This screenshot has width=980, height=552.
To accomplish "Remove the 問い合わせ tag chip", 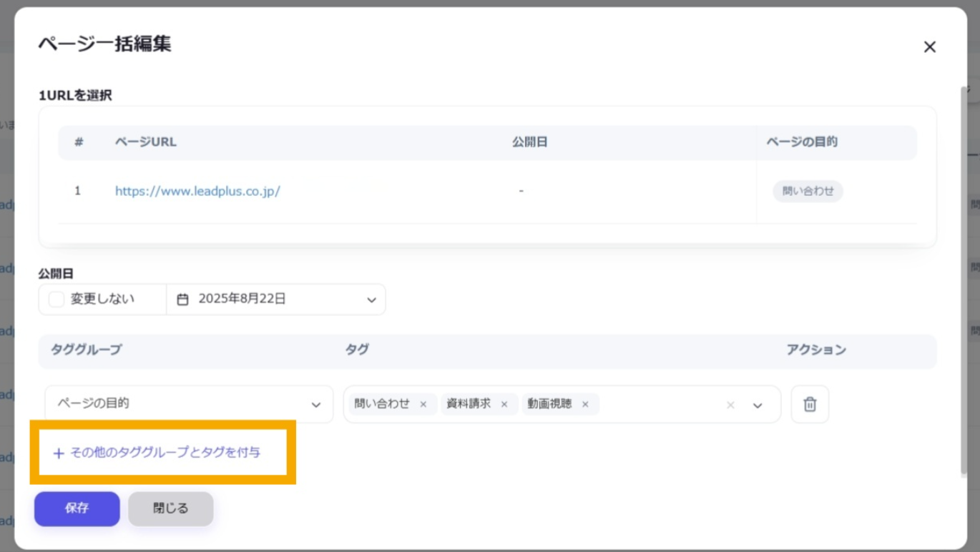I will coord(423,405).
